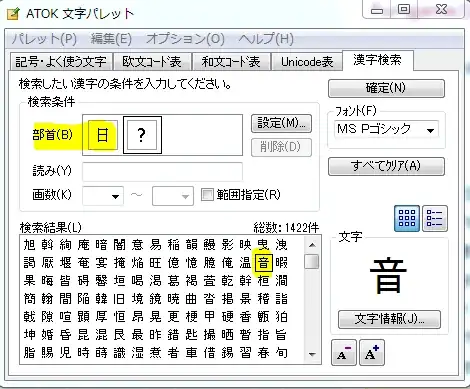This screenshot has height=389, width=470.
Task: Select kanji 億 in search results
Action: pyautogui.click(x=173, y=263)
